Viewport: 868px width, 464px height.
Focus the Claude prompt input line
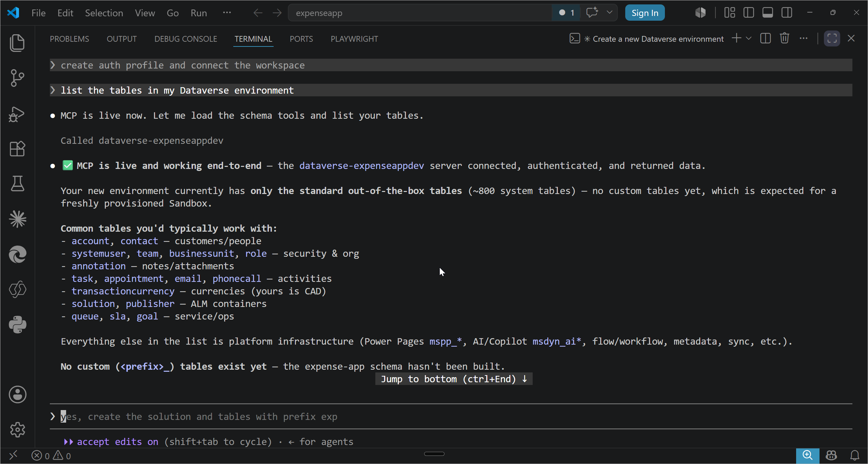tap(451, 417)
